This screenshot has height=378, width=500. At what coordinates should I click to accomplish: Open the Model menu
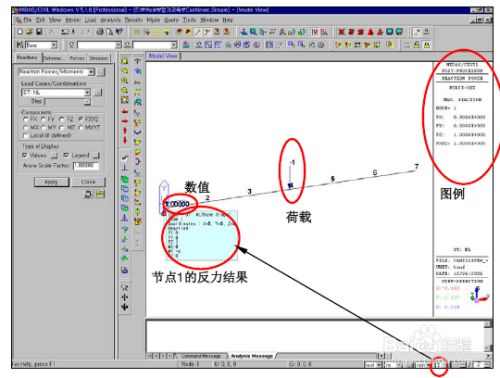(73, 20)
